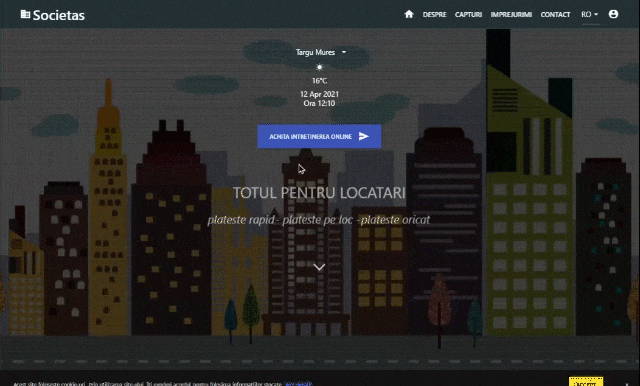The width and height of the screenshot is (640, 386).
Task: Click the Totul Pentru Locatari heading
Action: click(319, 193)
